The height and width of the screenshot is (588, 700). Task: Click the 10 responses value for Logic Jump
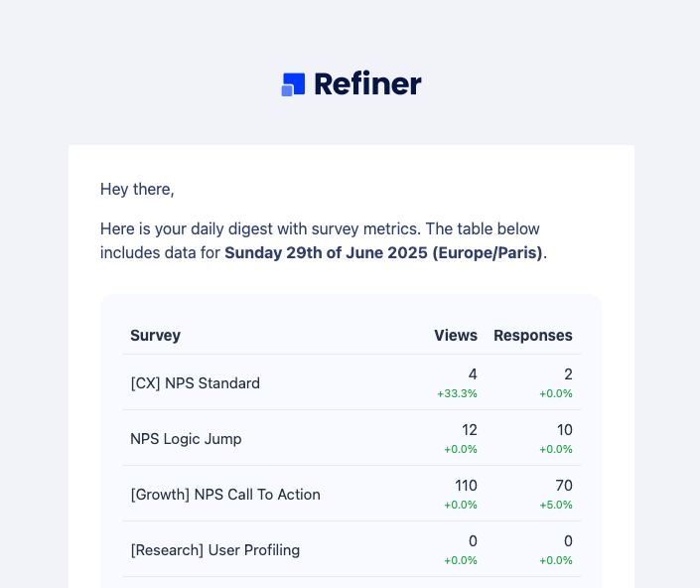[x=565, y=430]
